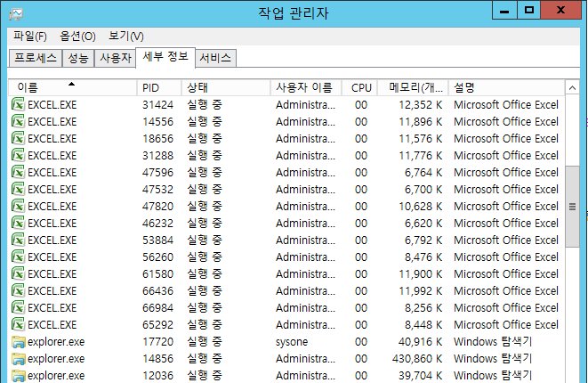
Task: Select Windows 탐색기 description for PID 14856
Action: pyautogui.click(x=493, y=359)
